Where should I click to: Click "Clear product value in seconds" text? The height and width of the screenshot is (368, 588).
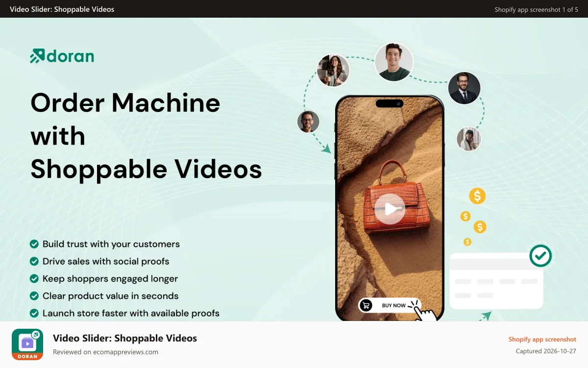point(111,296)
